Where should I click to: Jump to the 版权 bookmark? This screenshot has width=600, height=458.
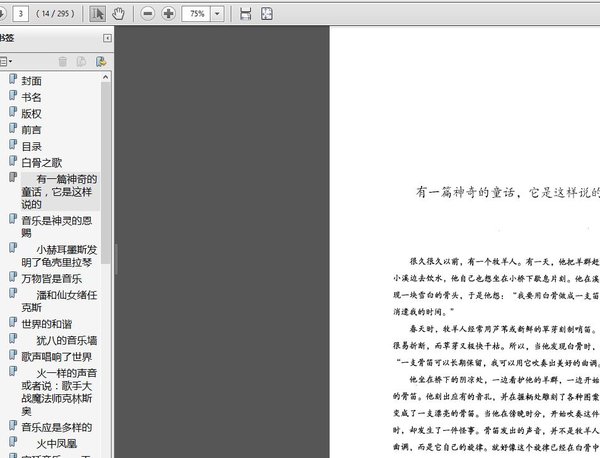32,113
